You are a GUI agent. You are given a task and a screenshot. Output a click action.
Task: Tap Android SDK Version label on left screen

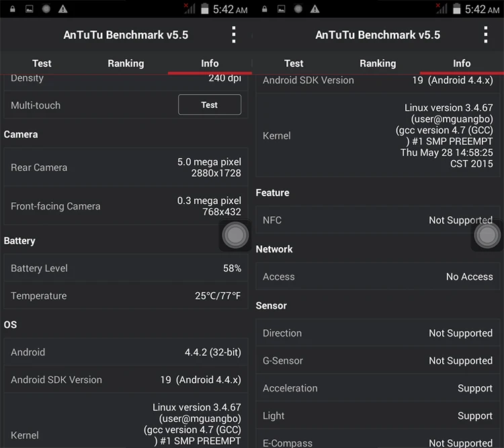pyautogui.click(x=56, y=380)
